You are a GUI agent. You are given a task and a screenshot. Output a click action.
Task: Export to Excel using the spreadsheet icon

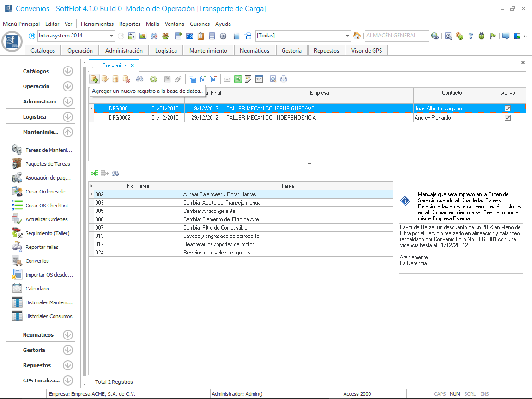pyautogui.click(x=237, y=79)
